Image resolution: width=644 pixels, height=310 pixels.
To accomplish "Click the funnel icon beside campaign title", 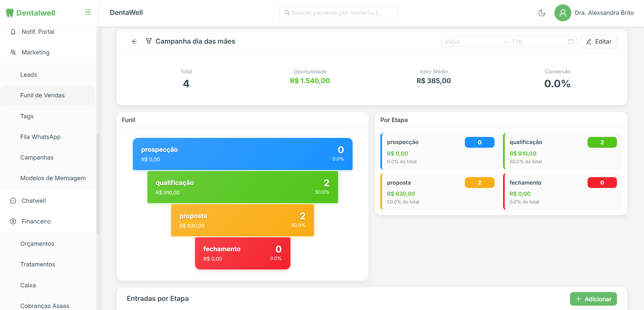I will [x=148, y=41].
